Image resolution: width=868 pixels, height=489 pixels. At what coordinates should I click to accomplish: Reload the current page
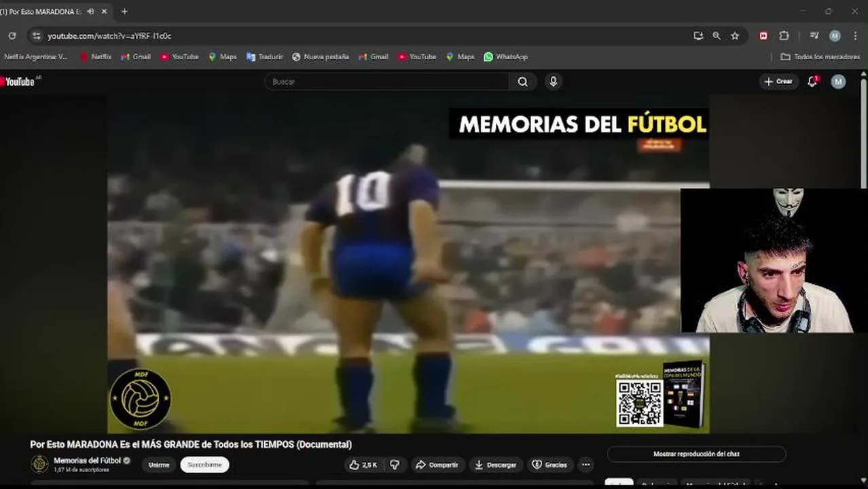click(12, 36)
